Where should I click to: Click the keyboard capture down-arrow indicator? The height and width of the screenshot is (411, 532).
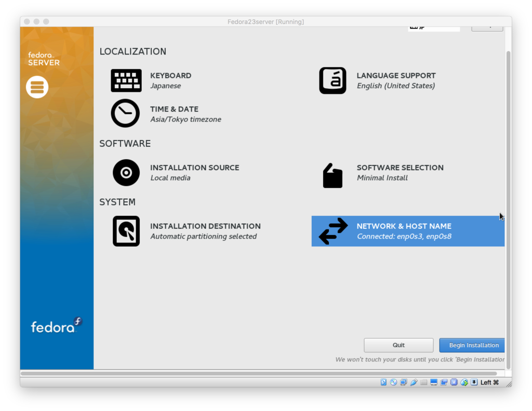[x=474, y=382]
